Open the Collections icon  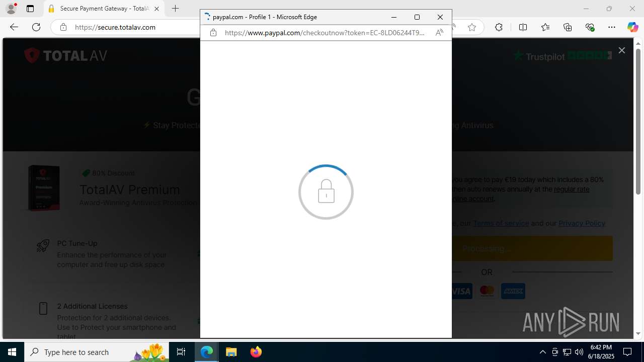pos(568,27)
